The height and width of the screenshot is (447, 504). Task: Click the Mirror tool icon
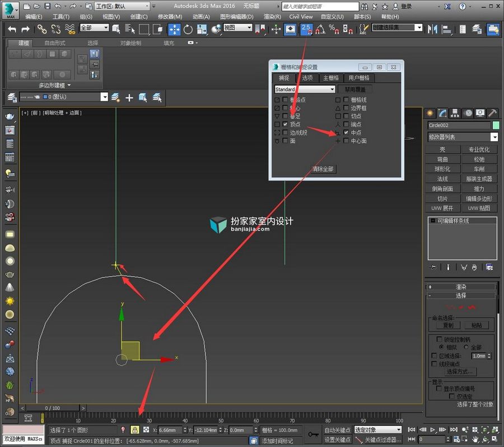pos(432,30)
